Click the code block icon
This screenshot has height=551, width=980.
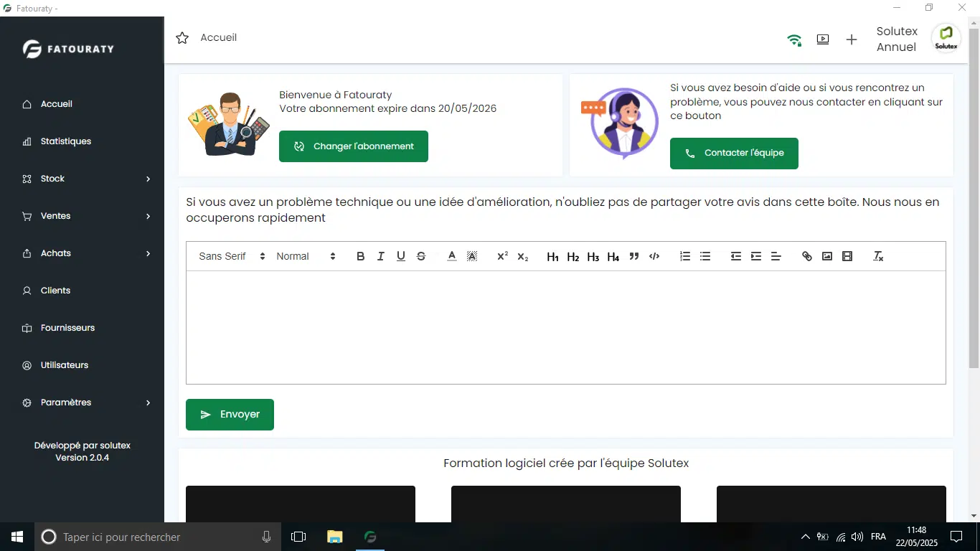(x=654, y=256)
